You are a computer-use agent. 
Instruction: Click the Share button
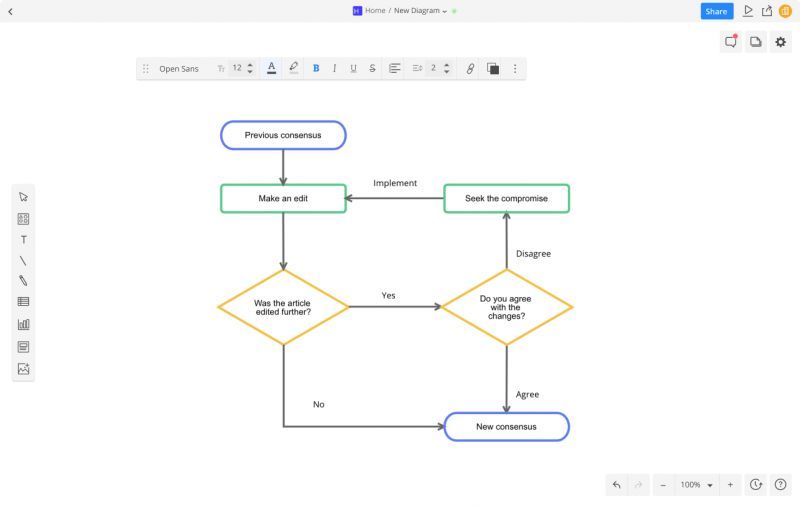[x=716, y=11]
